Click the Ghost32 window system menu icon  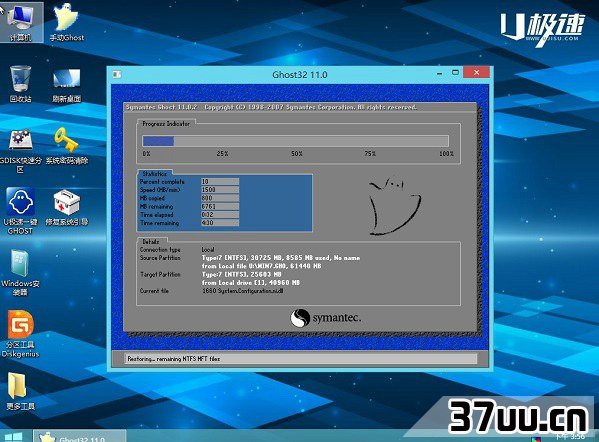point(117,74)
